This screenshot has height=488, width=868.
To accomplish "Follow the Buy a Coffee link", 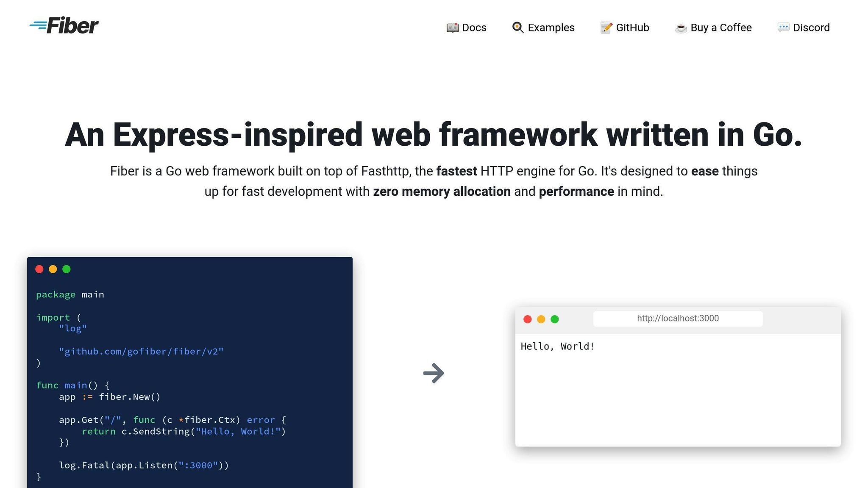I will (721, 28).
